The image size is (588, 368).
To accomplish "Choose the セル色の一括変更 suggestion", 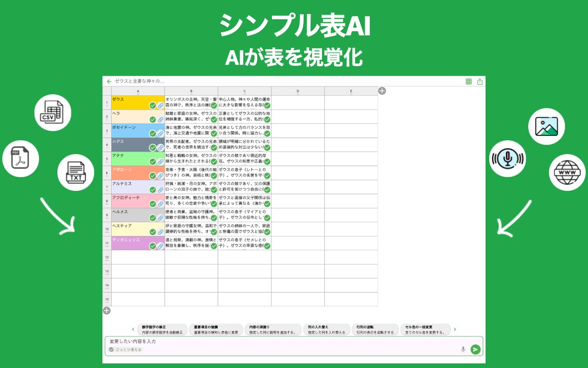I will pyautogui.click(x=425, y=329).
